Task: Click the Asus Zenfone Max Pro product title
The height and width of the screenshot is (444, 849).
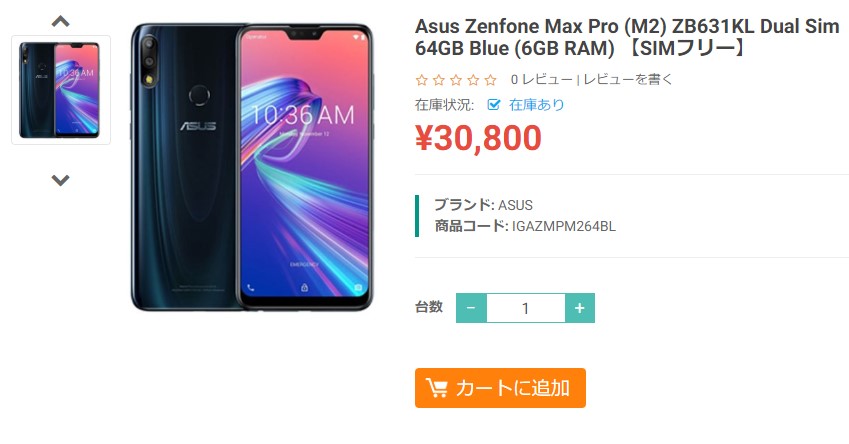Action: [627, 37]
